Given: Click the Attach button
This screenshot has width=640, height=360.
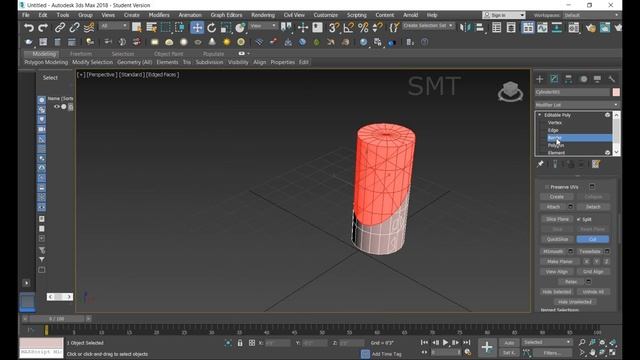Looking at the screenshot, I should [553, 207].
